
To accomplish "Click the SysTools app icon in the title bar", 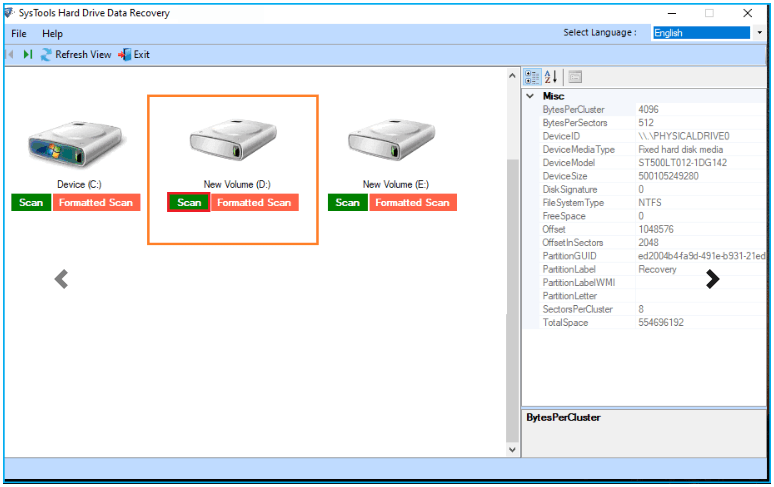I will pos(9,12).
